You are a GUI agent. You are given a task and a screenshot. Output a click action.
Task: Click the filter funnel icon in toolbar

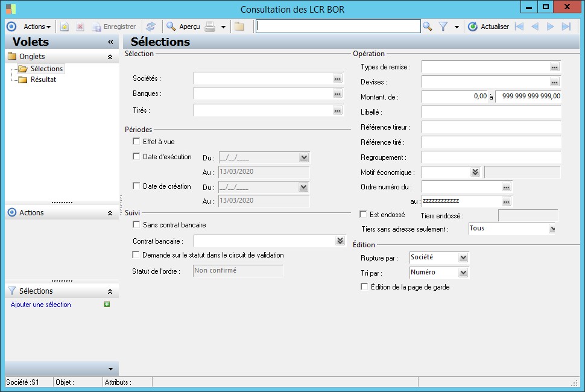[443, 27]
